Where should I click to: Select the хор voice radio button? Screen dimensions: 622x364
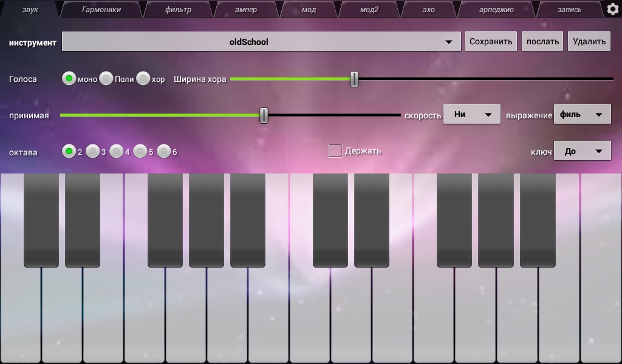(x=143, y=78)
